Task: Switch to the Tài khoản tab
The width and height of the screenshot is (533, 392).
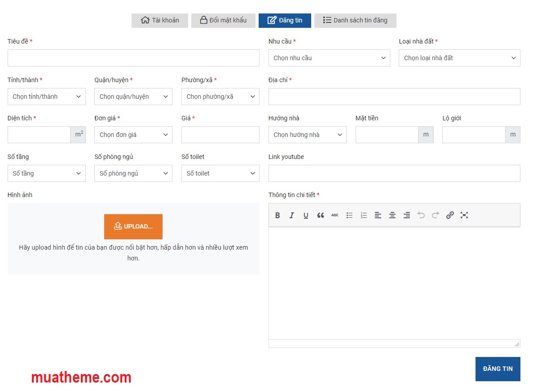Action: [x=160, y=20]
